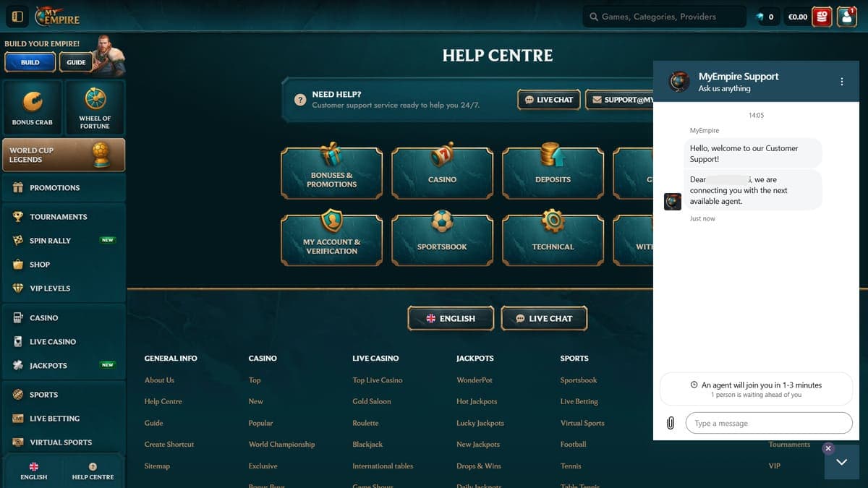The width and height of the screenshot is (868, 488).
Task: Open Jackpots in sidebar
Action: pos(64,366)
